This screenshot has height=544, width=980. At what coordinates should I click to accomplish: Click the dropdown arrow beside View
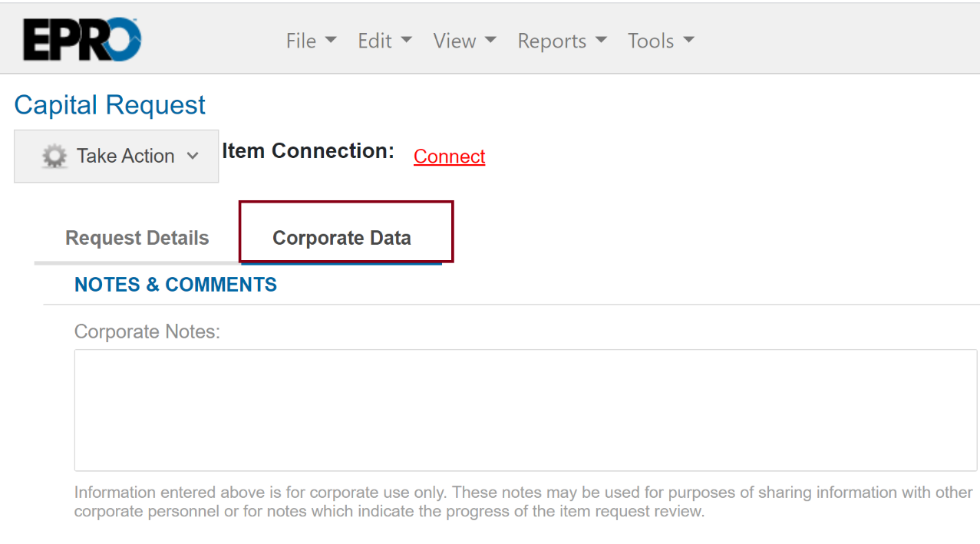pos(490,40)
